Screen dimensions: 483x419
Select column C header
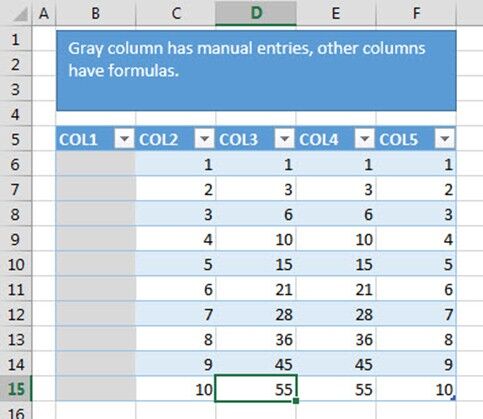click(176, 13)
